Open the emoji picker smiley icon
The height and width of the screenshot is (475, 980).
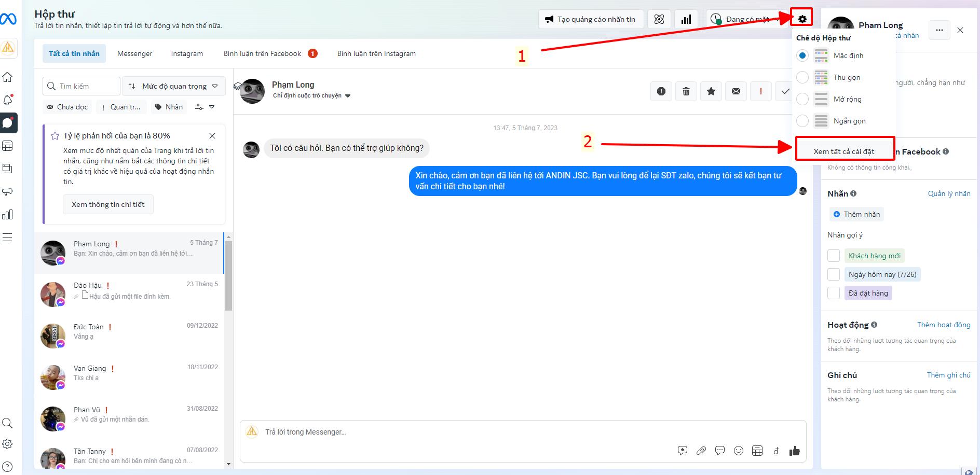click(x=738, y=451)
